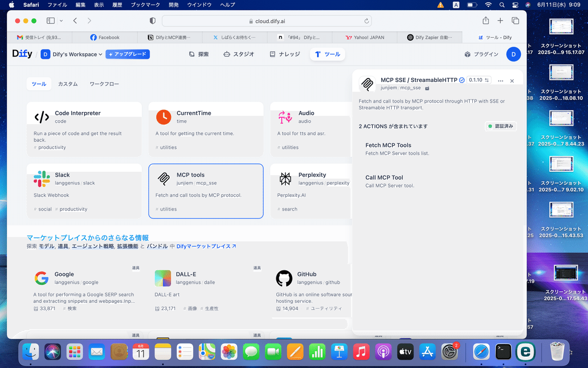Select the DALL-E art tool icon
Viewport: 588px width, 368px height.
(163, 278)
